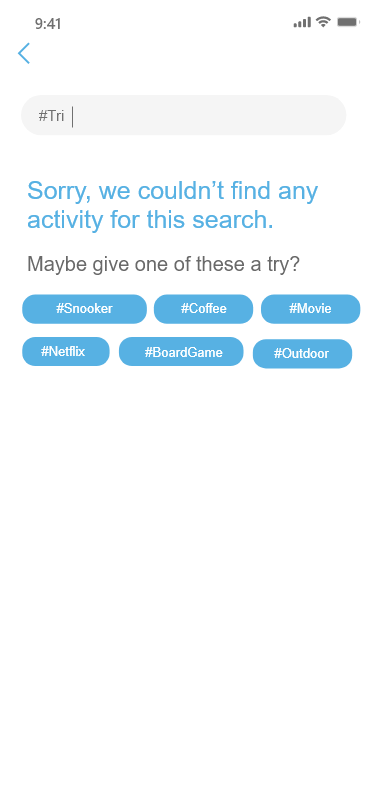This screenshot has height=811, width=375.
Task: Choose the #BoardGame suggestion tag
Action: click(x=181, y=352)
